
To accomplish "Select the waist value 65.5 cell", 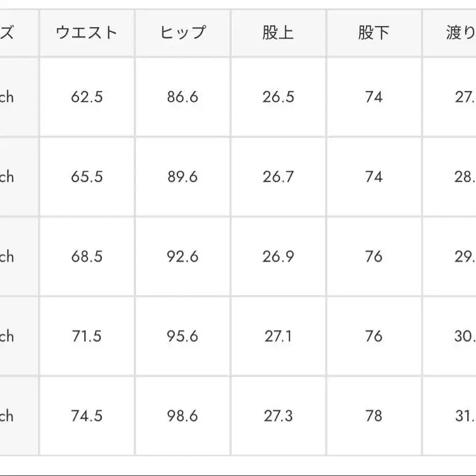I will 86,176.
